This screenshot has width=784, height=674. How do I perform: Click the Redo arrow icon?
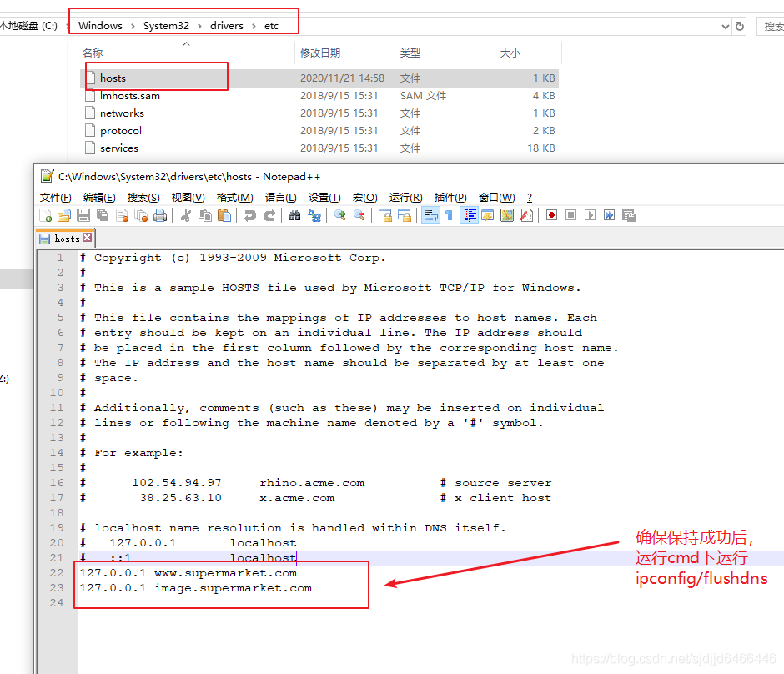[269, 215]
